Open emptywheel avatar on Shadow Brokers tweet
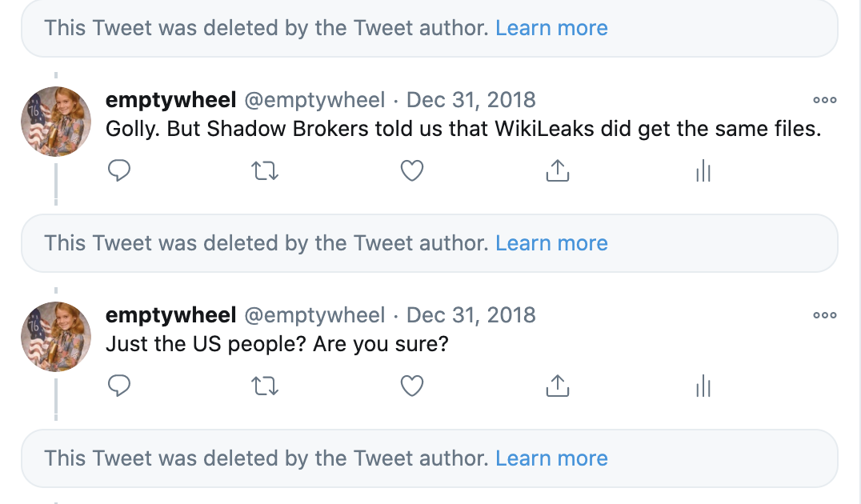Screen dimensions: 861x504 [x=55, y=122]
